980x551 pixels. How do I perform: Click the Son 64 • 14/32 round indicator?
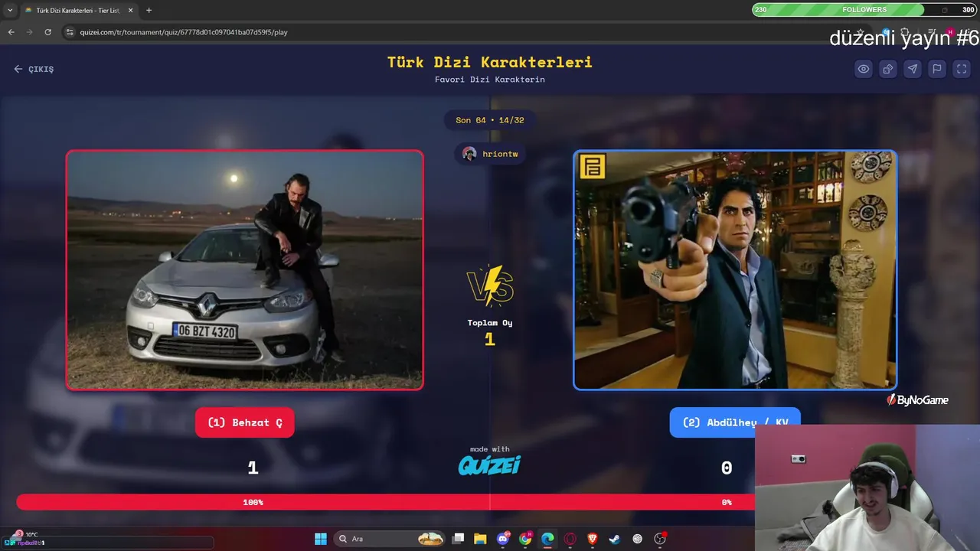click(490, 120)
